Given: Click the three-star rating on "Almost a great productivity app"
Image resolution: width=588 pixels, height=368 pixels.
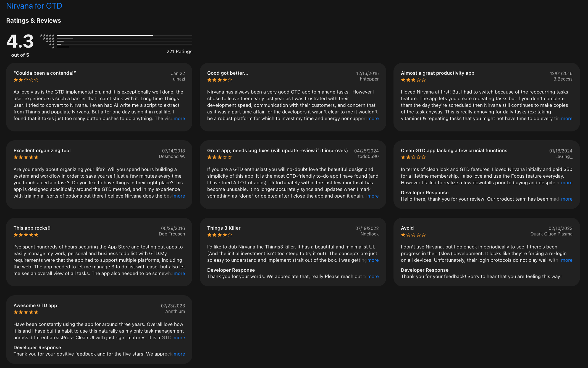Looking at the screenshot, I should coord(413,80).
